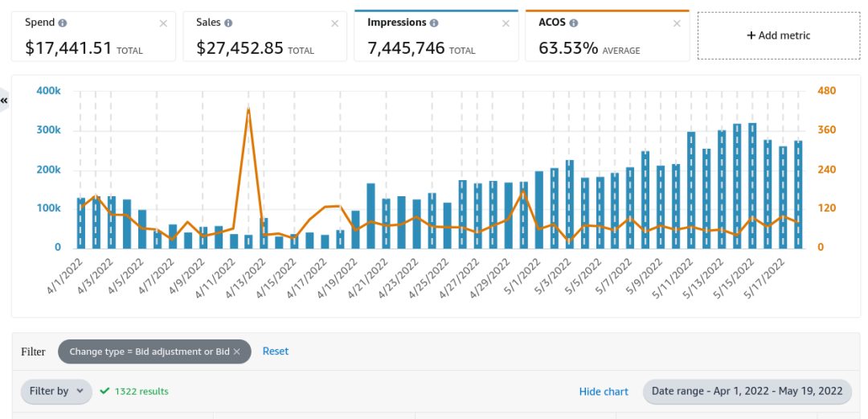Click the Hide chart link

(x=604, y=392)
